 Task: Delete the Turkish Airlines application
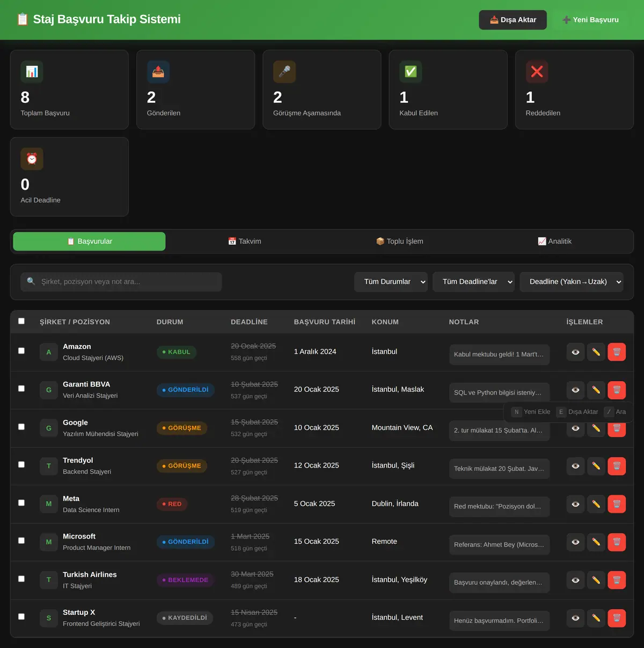(x=617, y=580)
